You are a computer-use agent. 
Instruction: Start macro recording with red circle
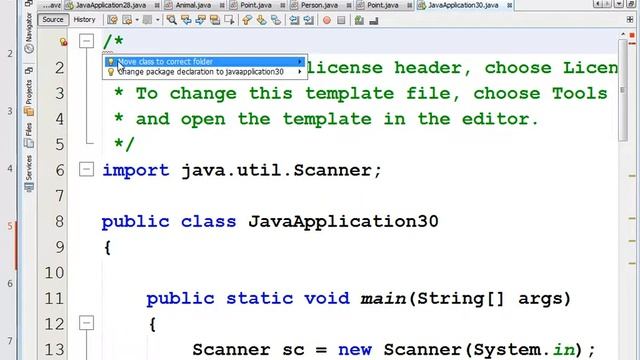point(327,20)
